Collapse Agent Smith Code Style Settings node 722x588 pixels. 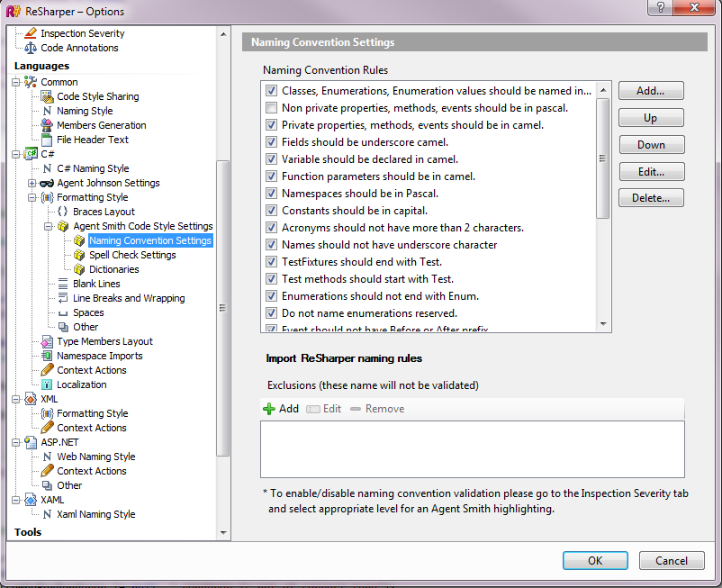[49, 226]
